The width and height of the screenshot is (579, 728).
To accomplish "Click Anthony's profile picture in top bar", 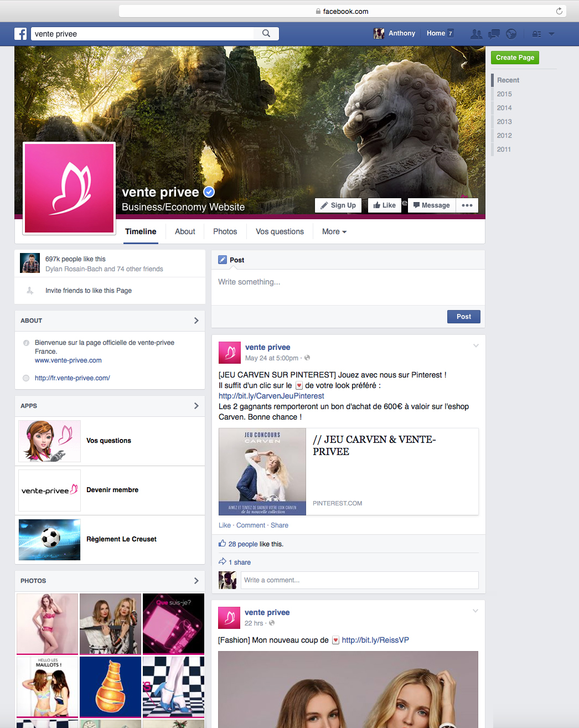I will [x=379, y=34].
